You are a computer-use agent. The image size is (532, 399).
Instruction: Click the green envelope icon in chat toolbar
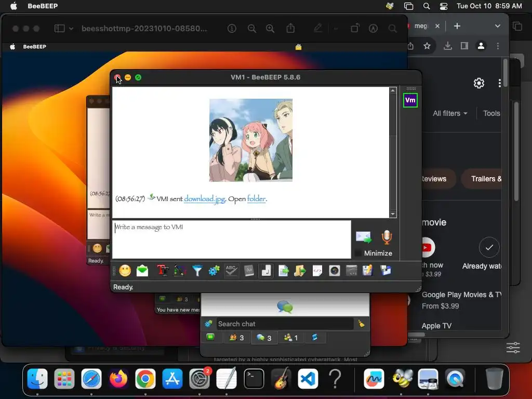coord(142,271)
